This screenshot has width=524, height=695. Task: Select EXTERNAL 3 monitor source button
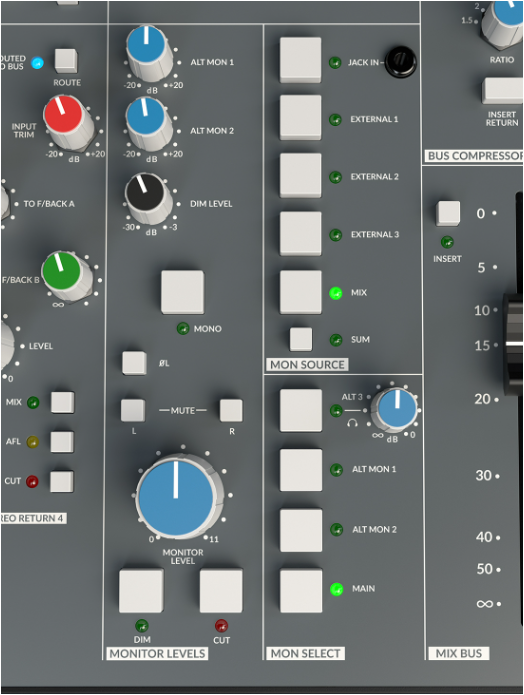pos(301,234)
